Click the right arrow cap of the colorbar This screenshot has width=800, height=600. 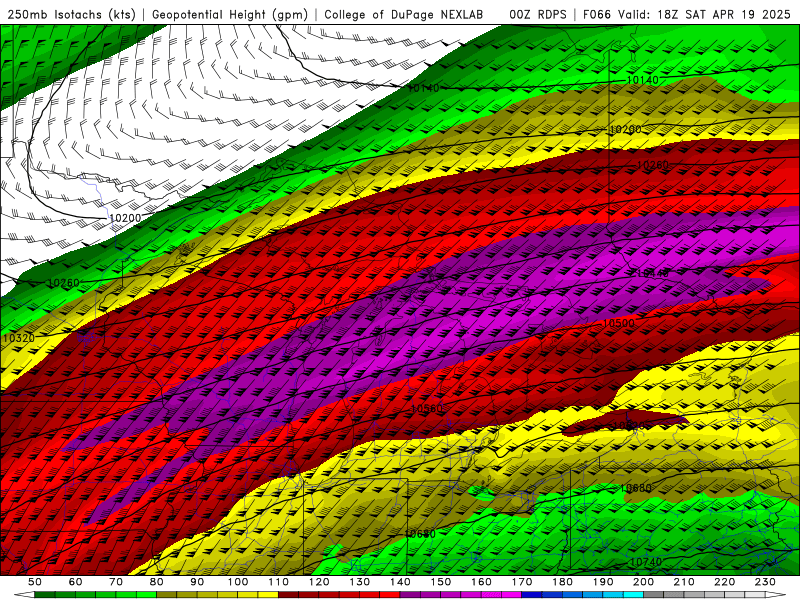(776, 595)
